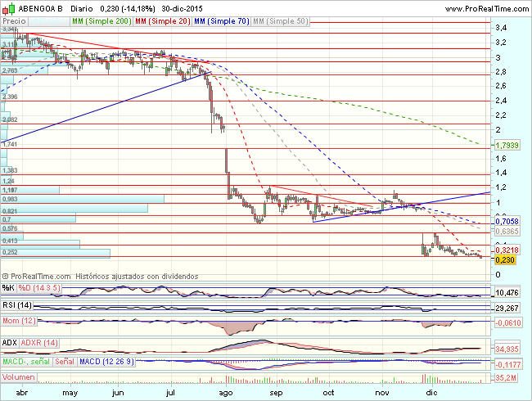Click the 1,741 volume profile level label
532x401 pixels.
[10, 145]
